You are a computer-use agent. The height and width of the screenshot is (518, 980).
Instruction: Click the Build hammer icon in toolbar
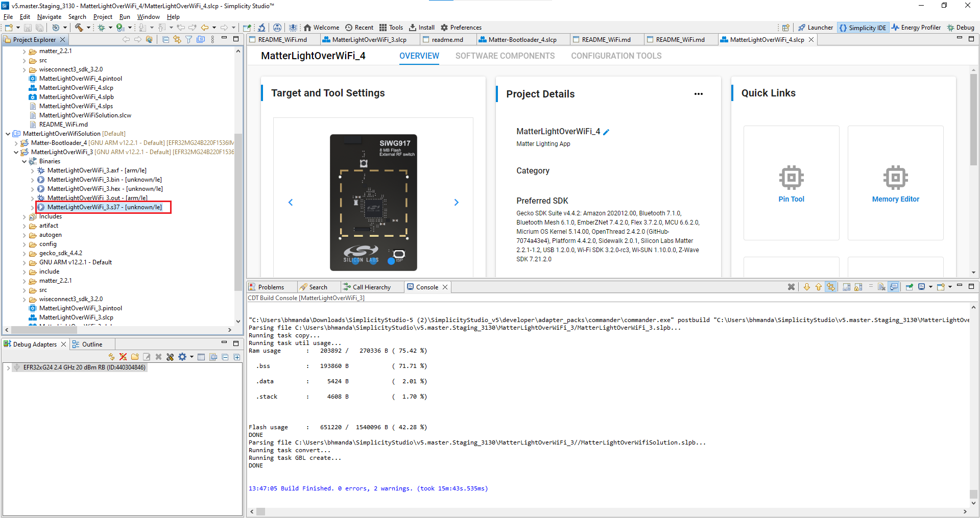point(79,28)
